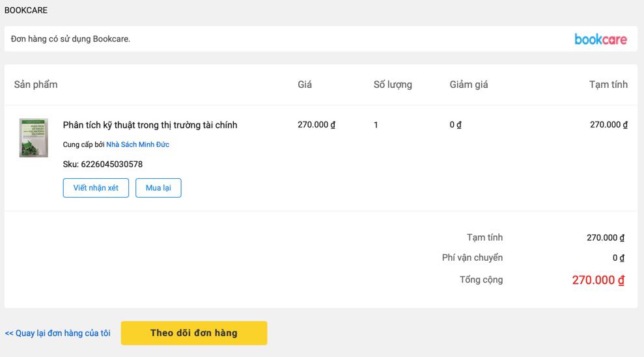The height and width of the screenshot is (357, 644).
Task: Open seller link 'Nhà Sách Minh Đức'
Action: pos(137,144)
